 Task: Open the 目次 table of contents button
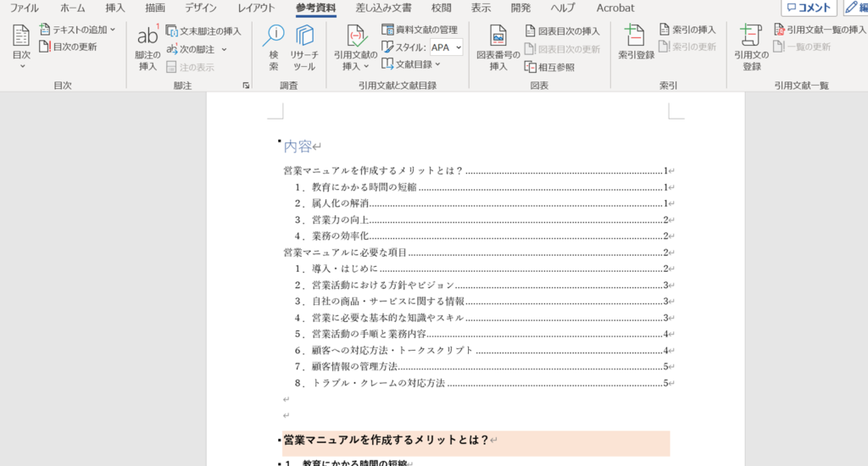tap(21, 47)
